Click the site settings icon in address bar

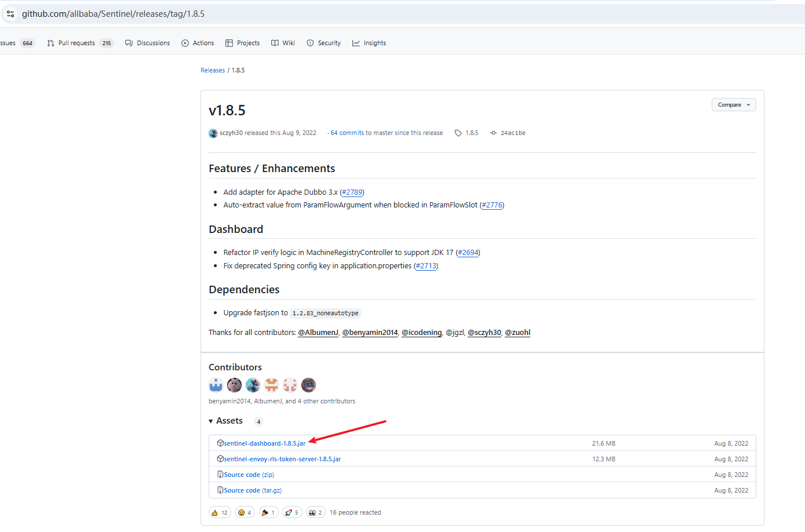[10, 14]
